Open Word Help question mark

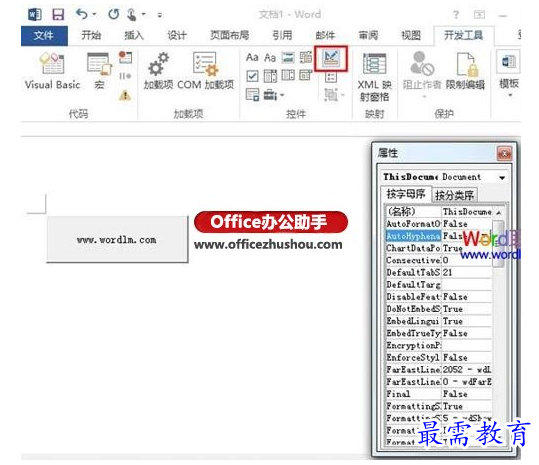click(456, 14)
